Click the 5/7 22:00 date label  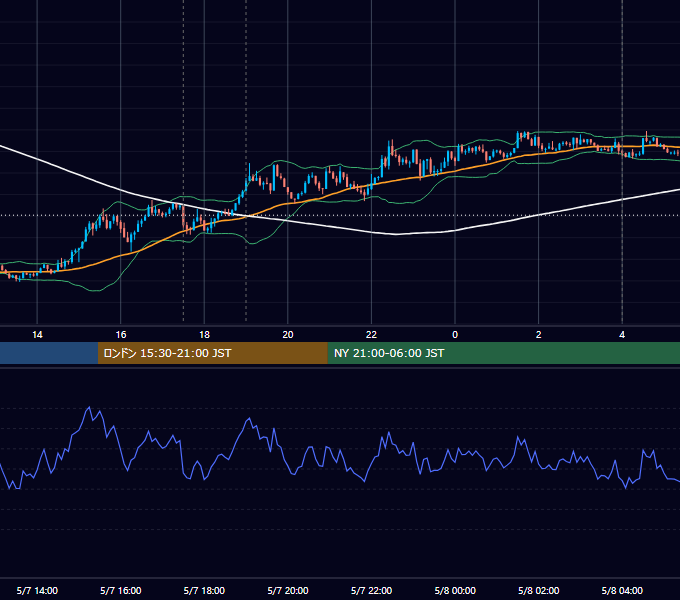(371, 590)
